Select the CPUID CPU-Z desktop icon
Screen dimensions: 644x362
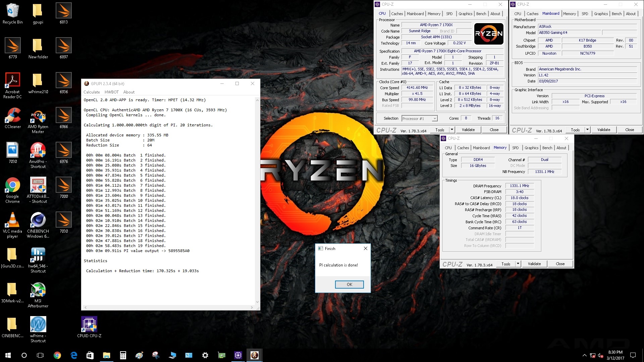89,327
